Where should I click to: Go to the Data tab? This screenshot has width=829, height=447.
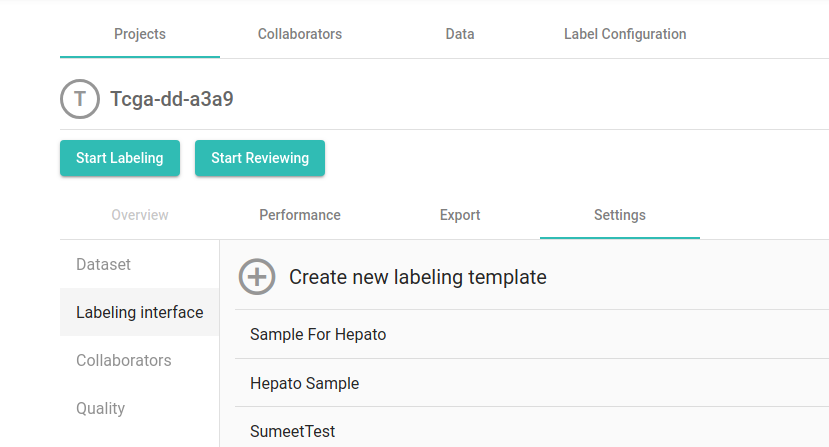460,34
